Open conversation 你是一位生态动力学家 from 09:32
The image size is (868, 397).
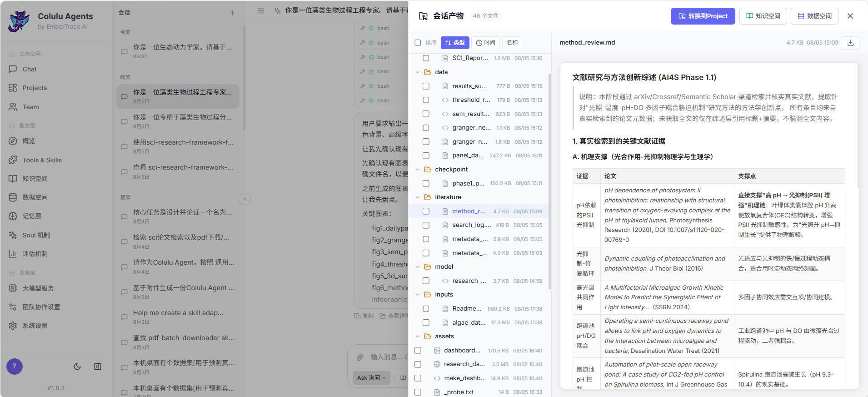click(x=178, y=51)
